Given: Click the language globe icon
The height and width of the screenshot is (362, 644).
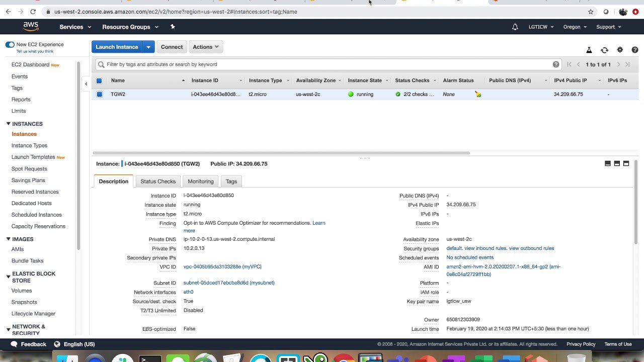Looking at the screenshot, I should point(57,344).
